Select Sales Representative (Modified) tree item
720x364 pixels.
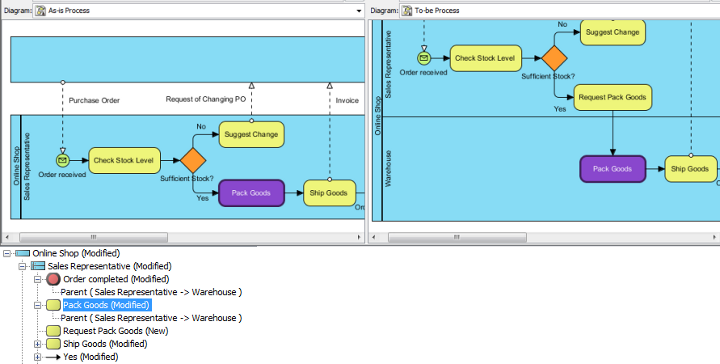click(x=109, y=266)
